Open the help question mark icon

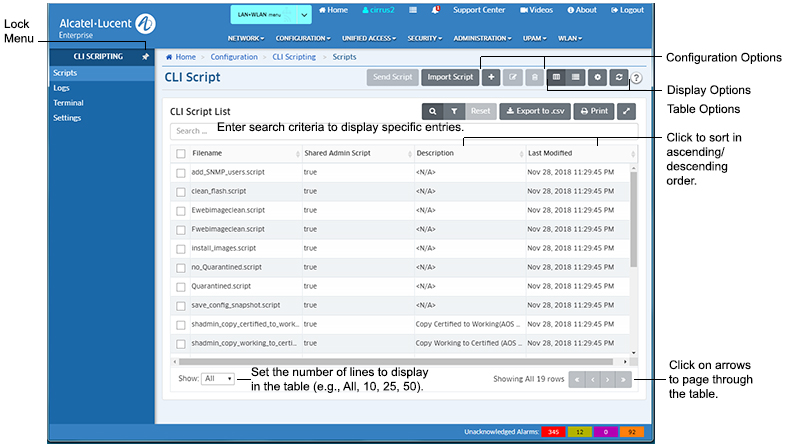click(x=637, y=78)
